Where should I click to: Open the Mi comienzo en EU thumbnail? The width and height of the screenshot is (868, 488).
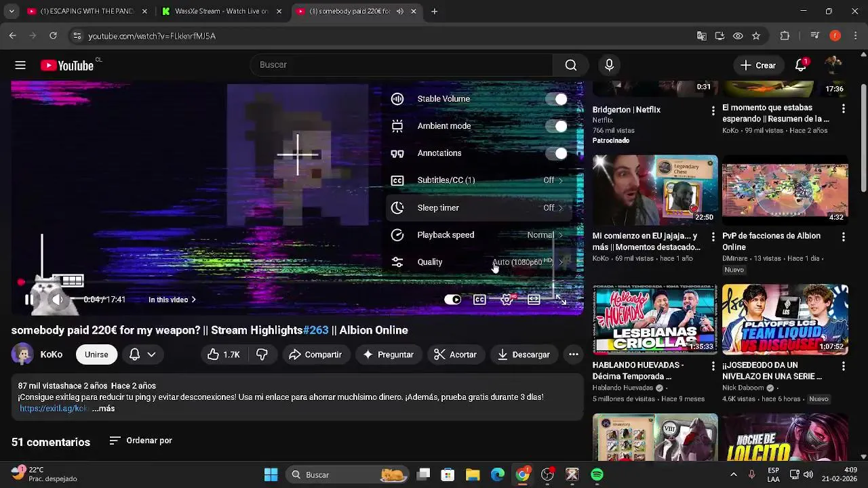point(655,190)
